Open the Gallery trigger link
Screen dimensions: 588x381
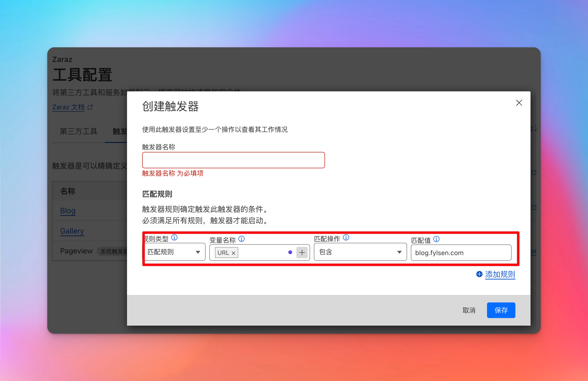[x=72, y=231]
